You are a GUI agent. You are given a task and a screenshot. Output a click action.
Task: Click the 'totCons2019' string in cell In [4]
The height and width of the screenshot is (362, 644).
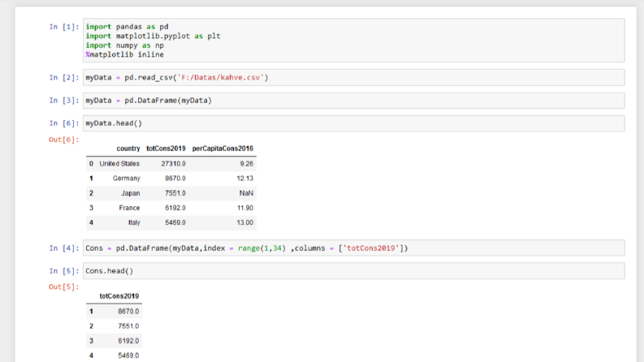[371, 248]
